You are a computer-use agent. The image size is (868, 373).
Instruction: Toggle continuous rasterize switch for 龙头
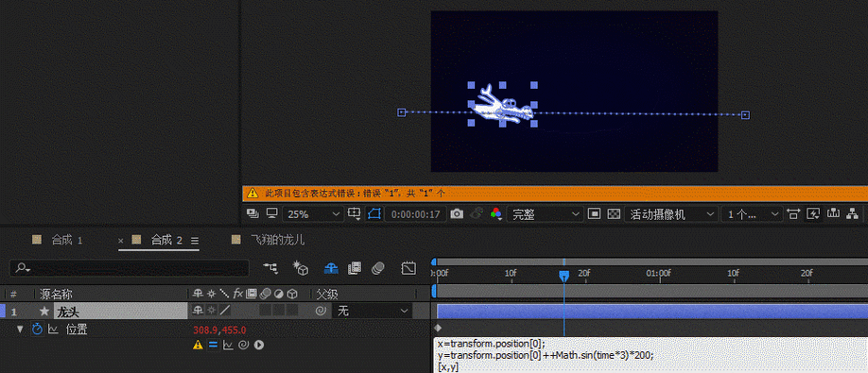[211, 311]
